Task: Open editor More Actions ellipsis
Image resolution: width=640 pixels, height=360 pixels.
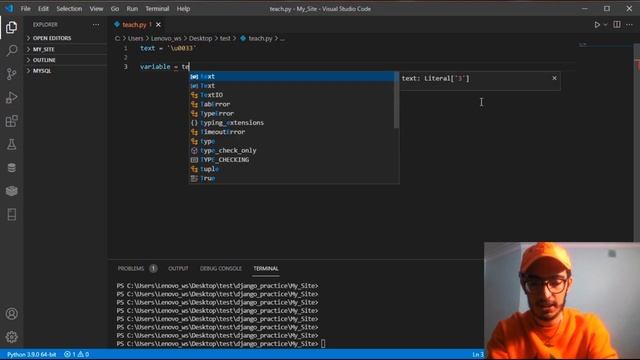Action: point(629,24)
